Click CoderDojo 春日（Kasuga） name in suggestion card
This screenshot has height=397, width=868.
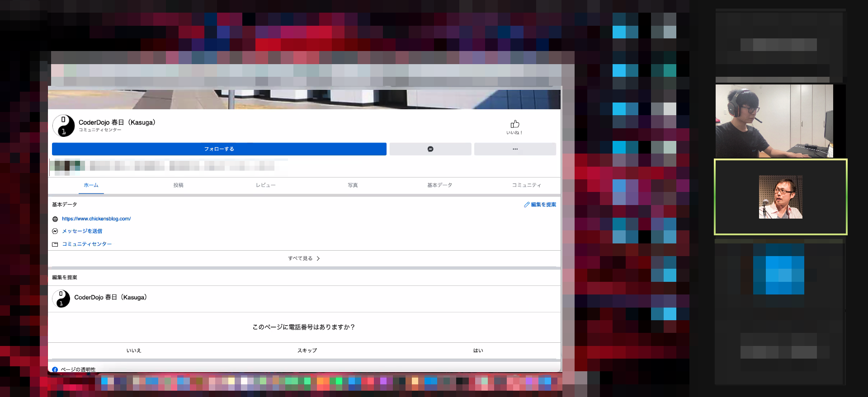[111, 297]
